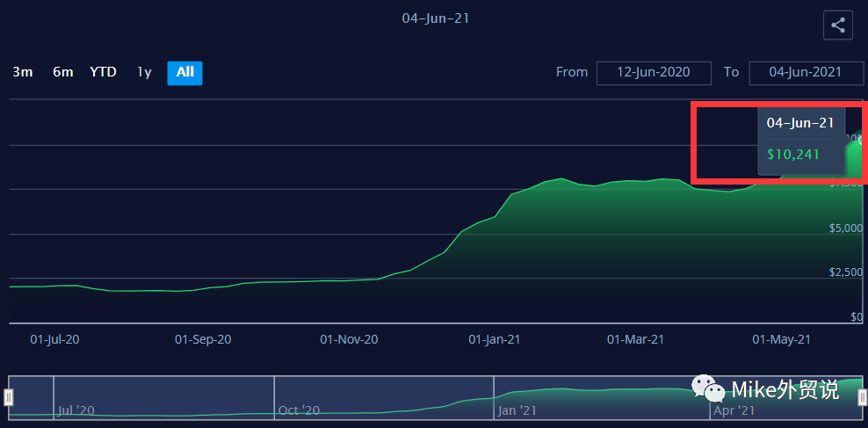This screenshot has height=428, width=868.
Task: Click Jul '20 in the navigator
Action: [x=76, y=410]
